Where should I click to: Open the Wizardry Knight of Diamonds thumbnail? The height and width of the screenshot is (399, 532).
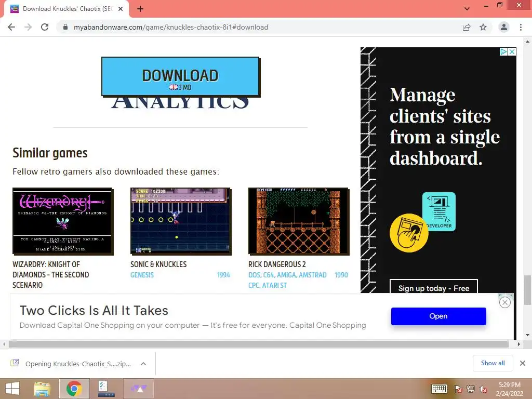[x=63, y=221]
